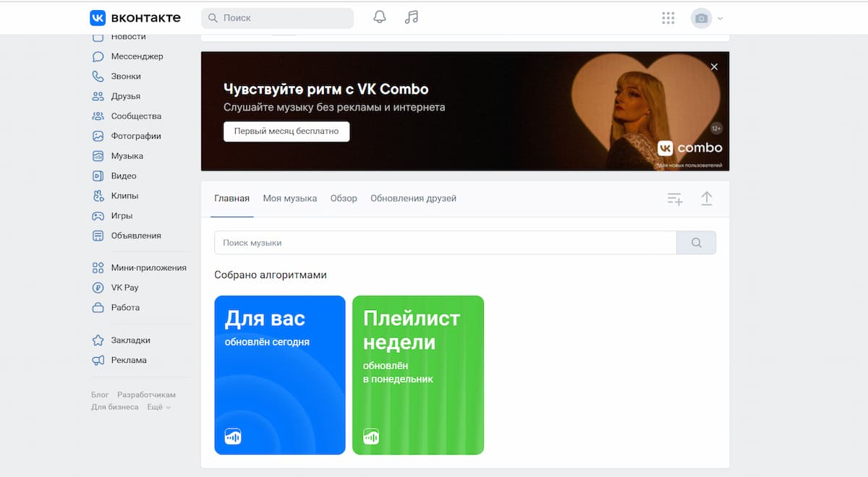Select the Обзор tab
Viewport: 868px width, 477px height.
[344, 198]
